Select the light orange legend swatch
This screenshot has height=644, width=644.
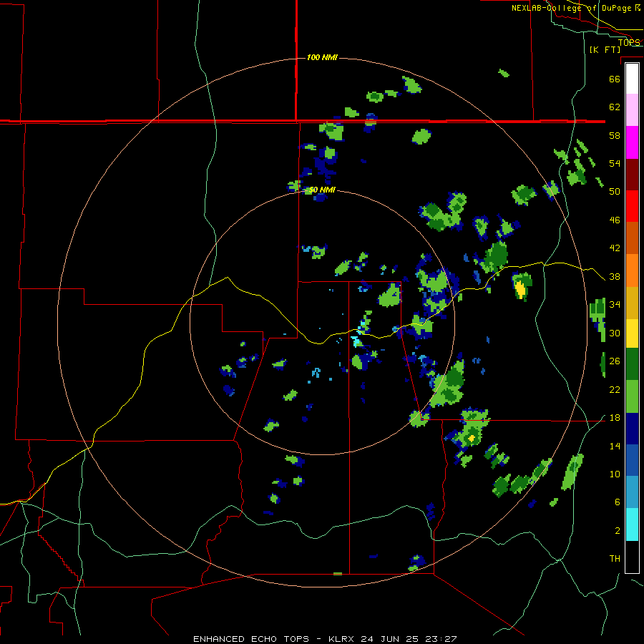[x=632, y=270]
